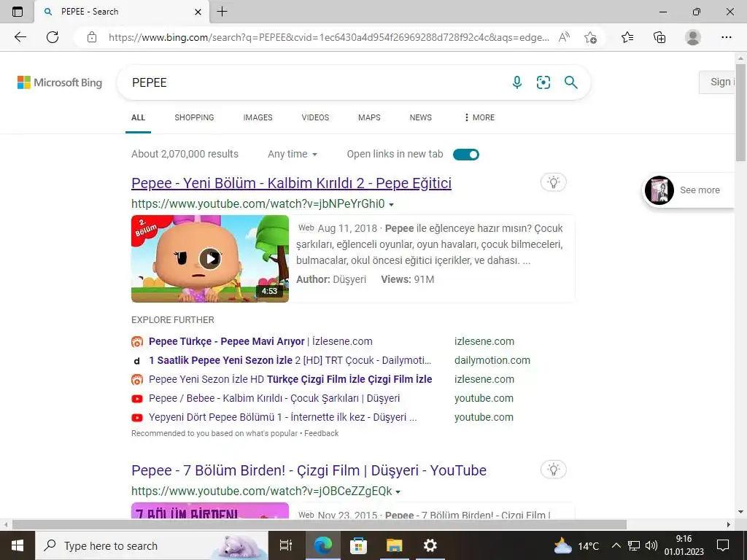
Task: Click lightbulb insights icon beside Kalbim Kırıldı result
Action: tap(554, 182)
